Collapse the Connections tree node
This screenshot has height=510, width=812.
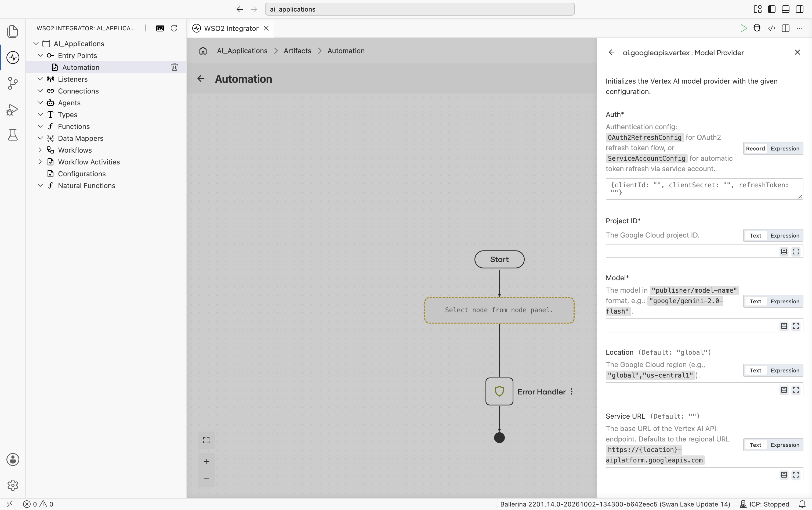click(x=40, y=90)
